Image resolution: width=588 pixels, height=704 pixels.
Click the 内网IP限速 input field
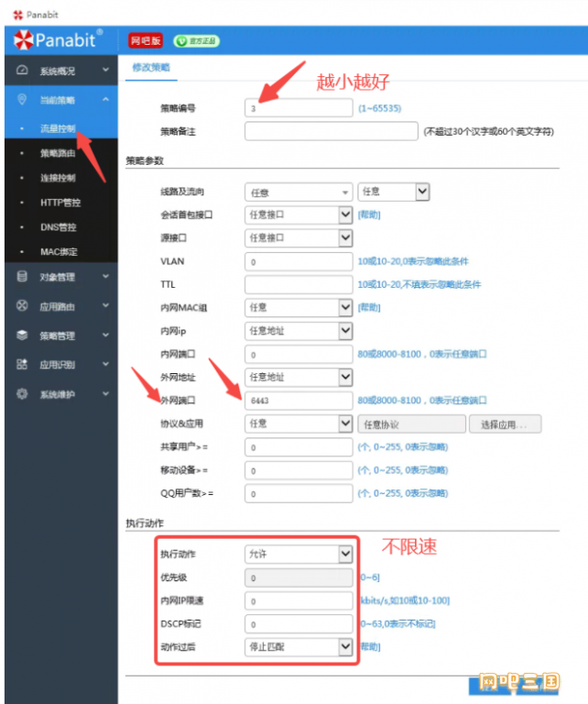coord(299,600)
